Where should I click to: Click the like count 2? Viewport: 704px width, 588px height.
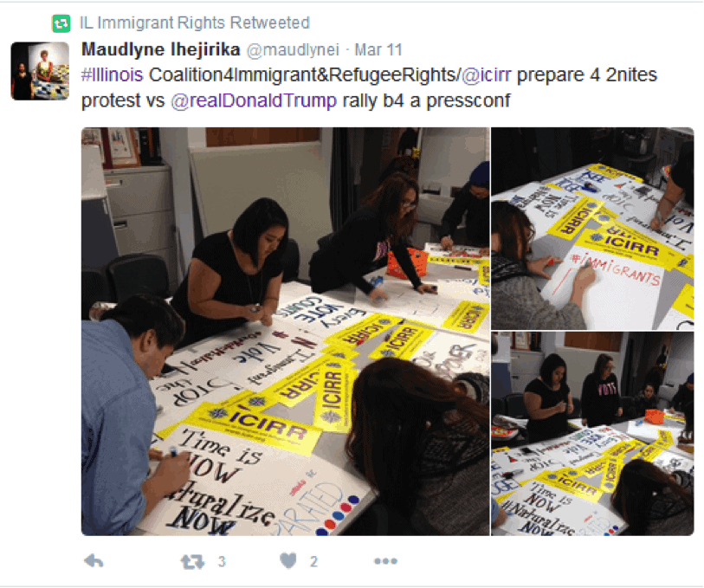[x=313, y=561]
